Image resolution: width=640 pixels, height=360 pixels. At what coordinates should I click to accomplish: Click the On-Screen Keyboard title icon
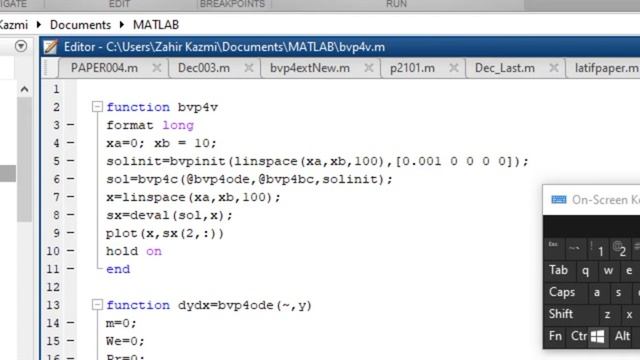click(x=559, y=200)
